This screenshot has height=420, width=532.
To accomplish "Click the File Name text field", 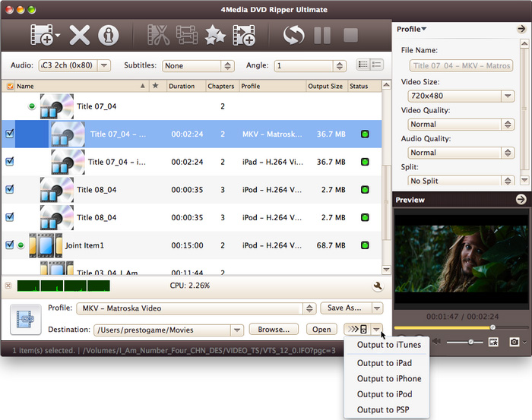I will pyautogui.click(x=462, y=66).
